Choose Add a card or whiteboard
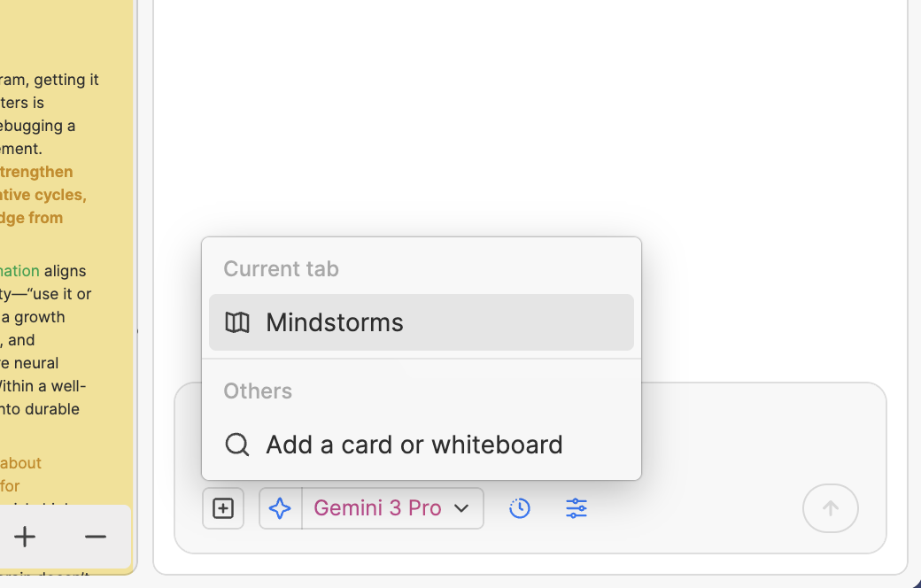Viewport: 921px width, 588px height. [414, 444]
